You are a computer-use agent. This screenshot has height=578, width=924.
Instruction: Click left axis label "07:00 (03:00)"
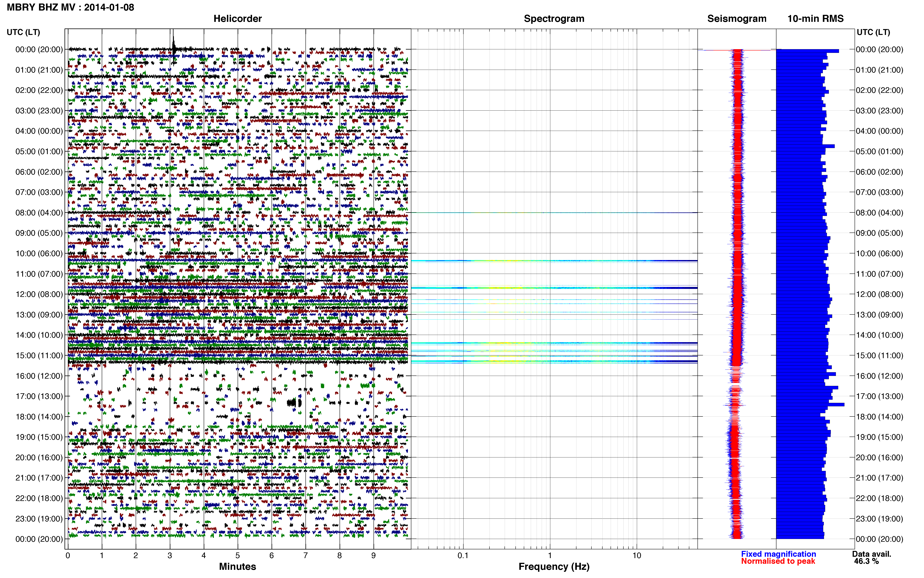39,192
